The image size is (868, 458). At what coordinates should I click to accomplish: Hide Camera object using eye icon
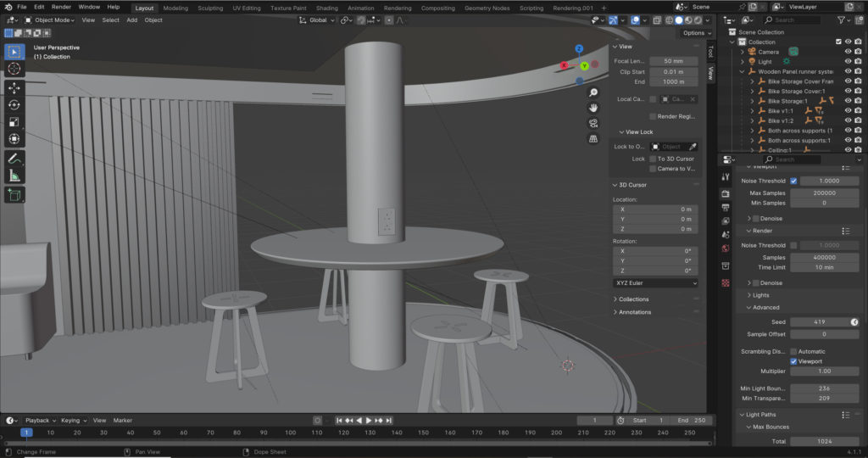pyautogui.click(x=848, y=52)
